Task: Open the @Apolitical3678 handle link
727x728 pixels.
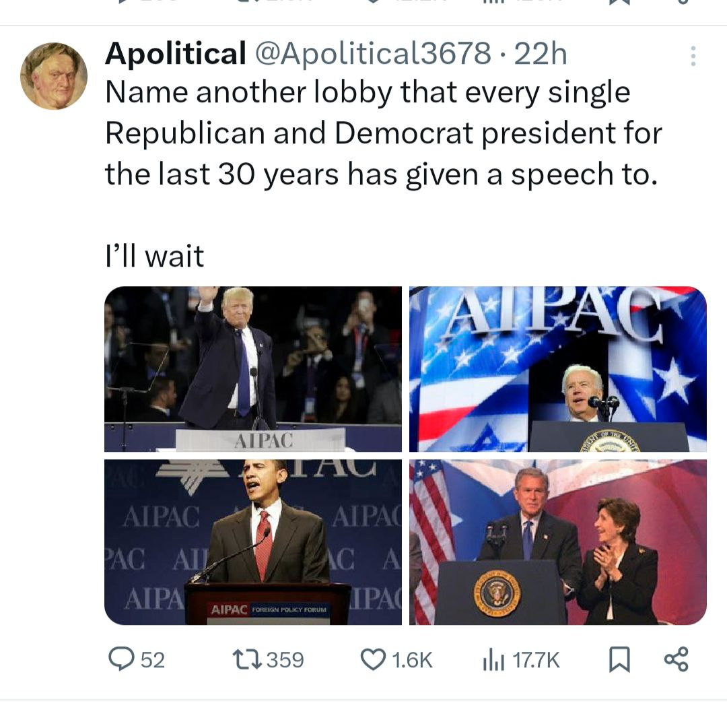Action: click(x=372, y=54)
